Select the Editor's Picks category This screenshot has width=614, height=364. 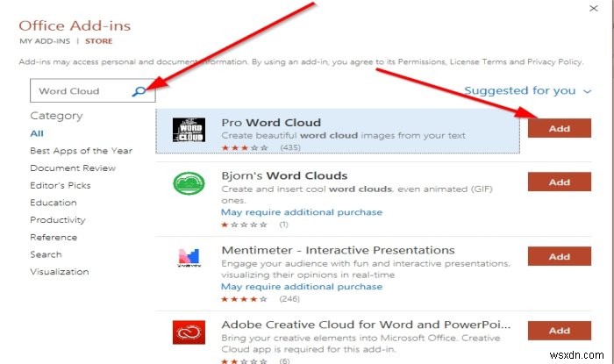point(61,185)
